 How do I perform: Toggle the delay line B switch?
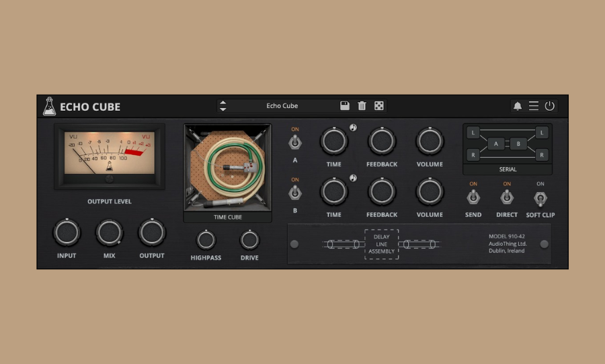point(294,193)
